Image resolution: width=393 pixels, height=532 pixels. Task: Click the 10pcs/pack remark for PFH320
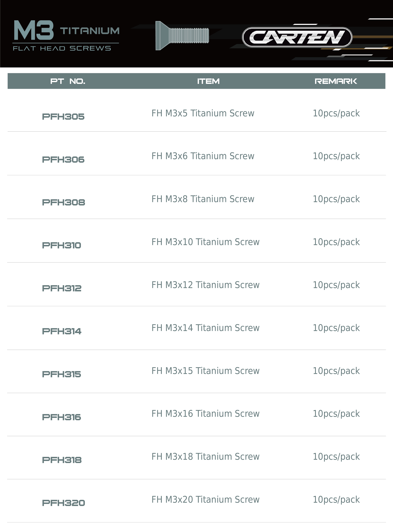pos(336,499)
